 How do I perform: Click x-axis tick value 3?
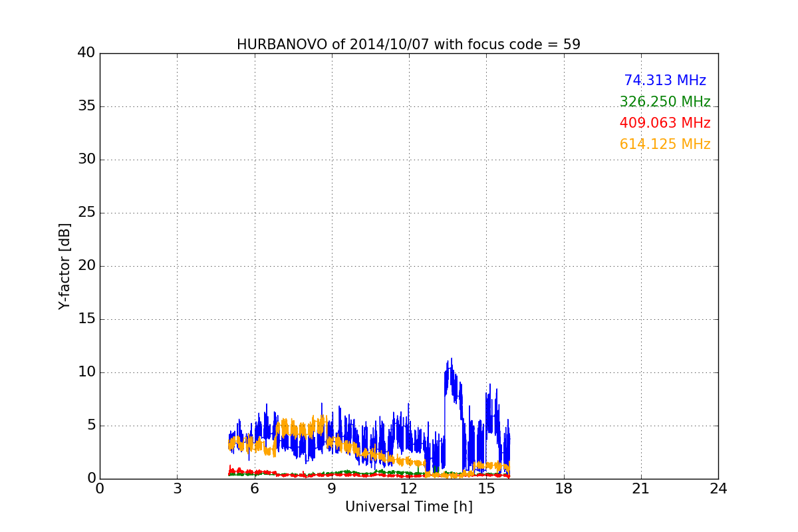point(177,489)
